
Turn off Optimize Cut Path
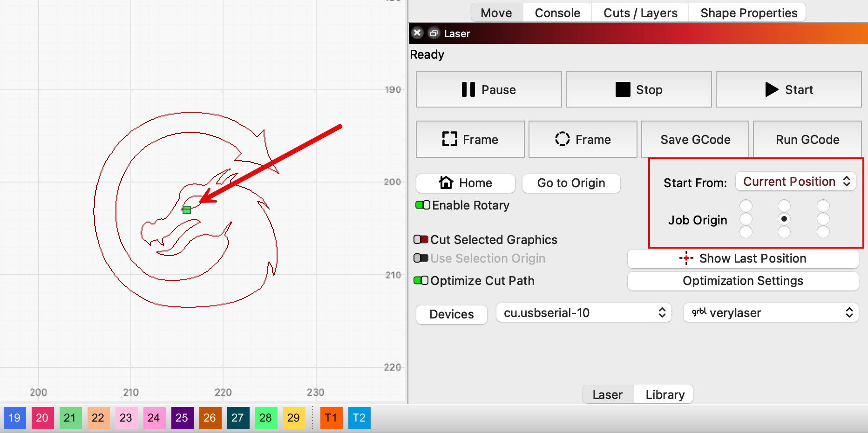(x=421, y=281)
